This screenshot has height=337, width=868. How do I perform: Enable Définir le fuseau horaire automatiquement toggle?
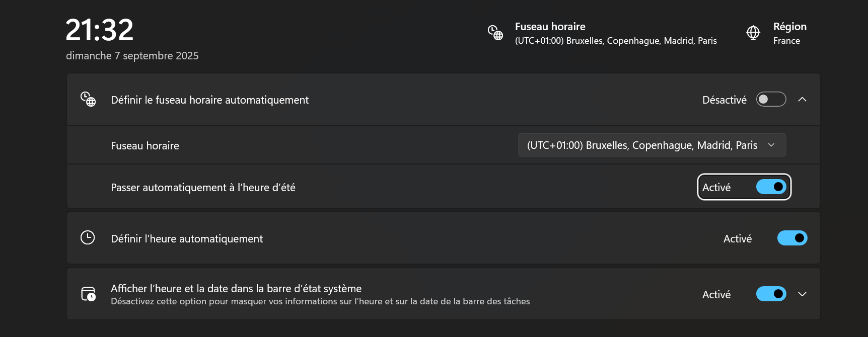click(x=771, y=99)
